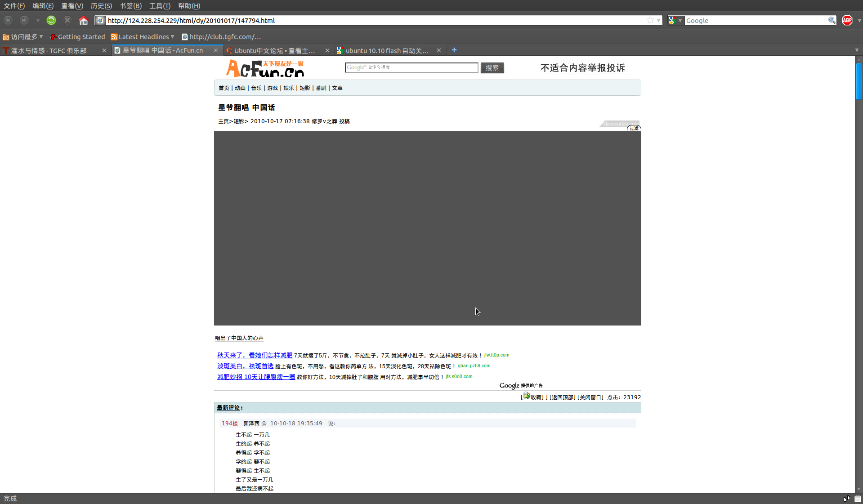Click the magnifier search icon in Google box

[832, 20]
